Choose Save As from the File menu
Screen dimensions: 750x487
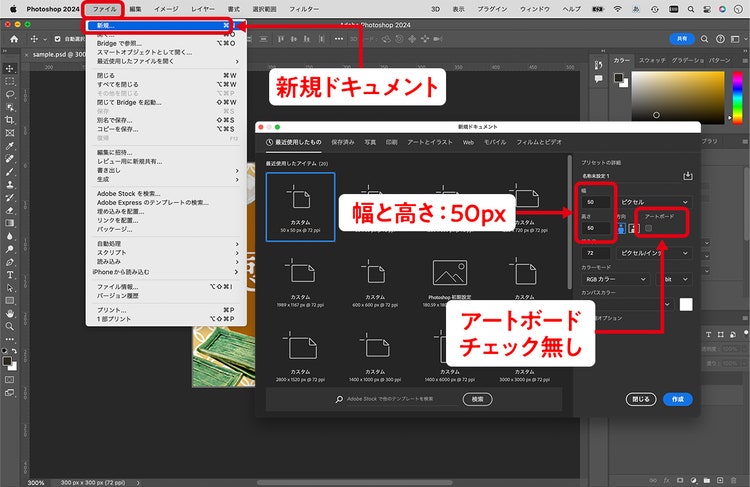(x=167, y=120)
